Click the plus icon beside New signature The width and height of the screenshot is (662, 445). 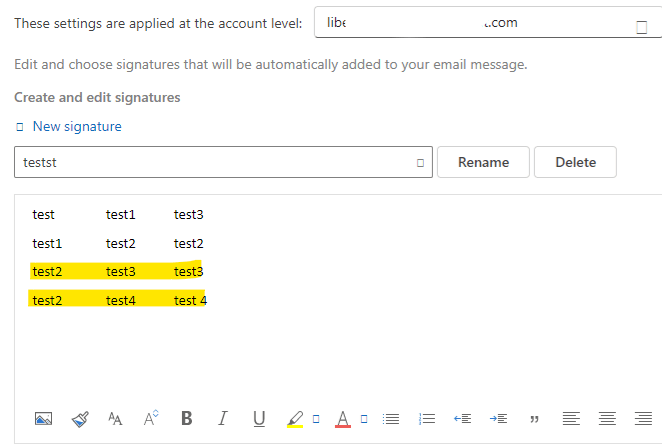19,127
